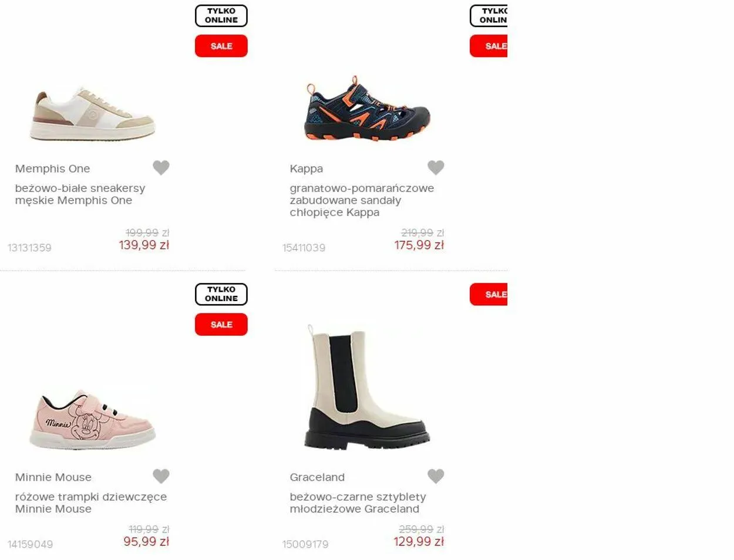Open beige-black Graceland boot image
Image resolution: width=734 pixels, height=560 pixels.
pos(367,386)
